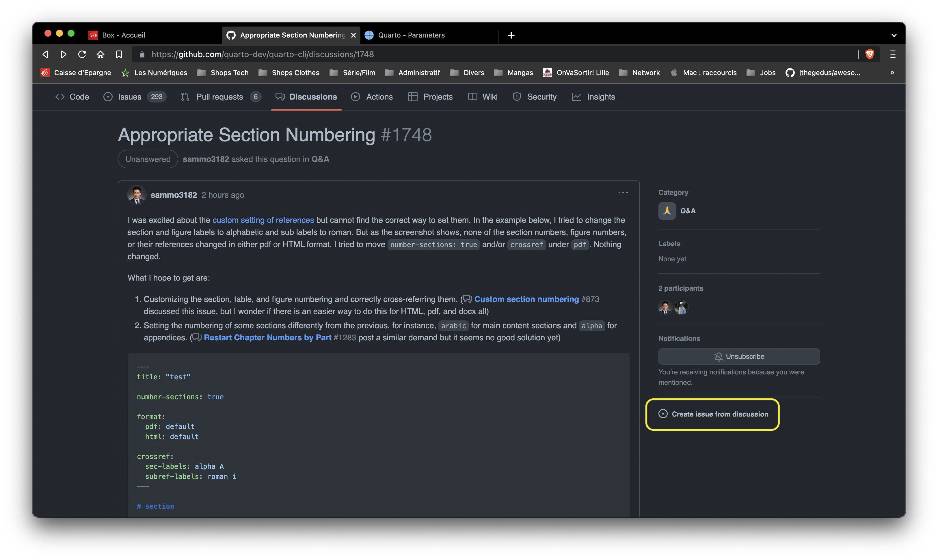
Task: Open the Wiki tab
Action: pos(483,97)
